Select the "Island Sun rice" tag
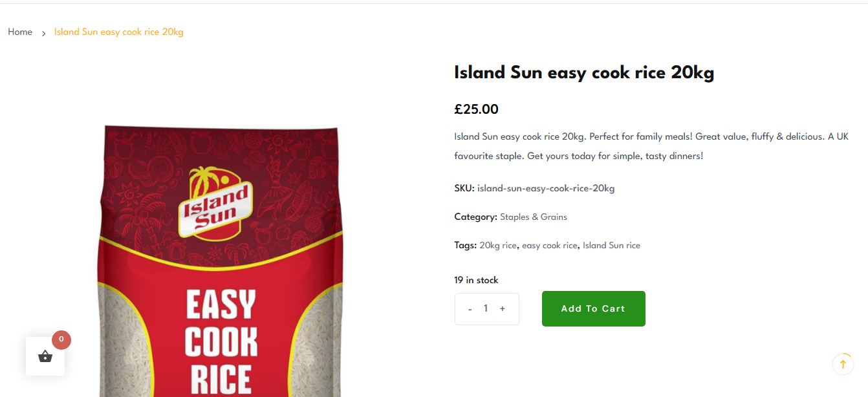 (x=611, y=246)
